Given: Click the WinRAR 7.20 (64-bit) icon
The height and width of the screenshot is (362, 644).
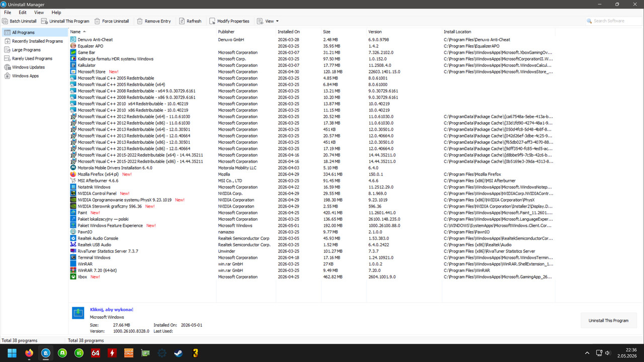Looking at the screenshot, I should point(73,270).
